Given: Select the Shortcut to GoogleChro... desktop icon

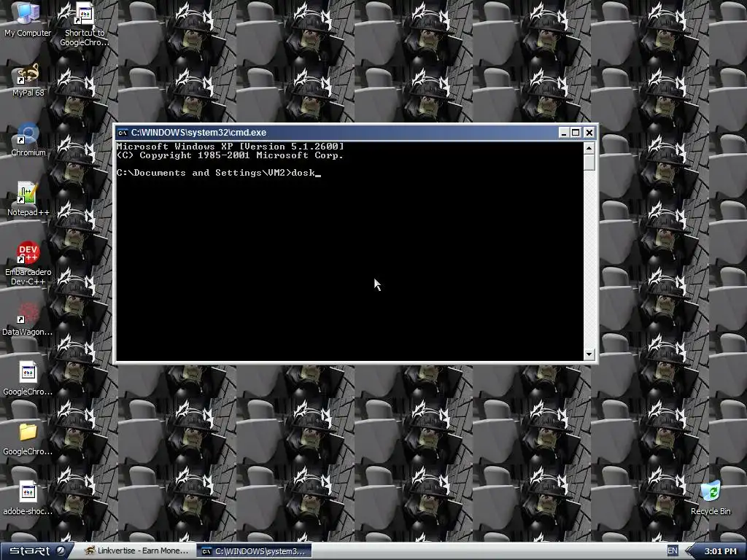Looking at the screenshot, I should tap(85, 24).
